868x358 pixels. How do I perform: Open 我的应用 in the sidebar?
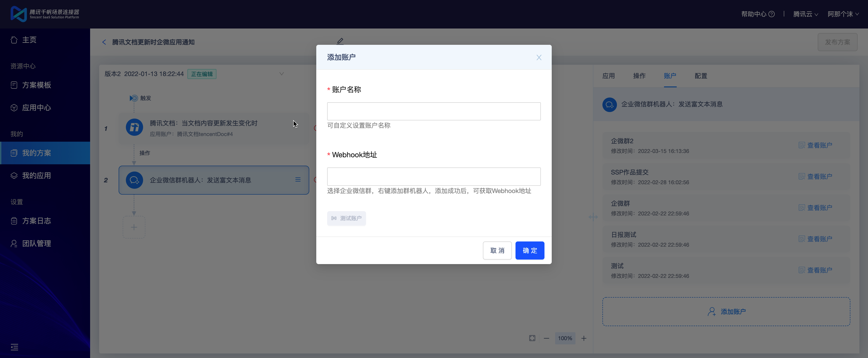(x=45, y=175)
